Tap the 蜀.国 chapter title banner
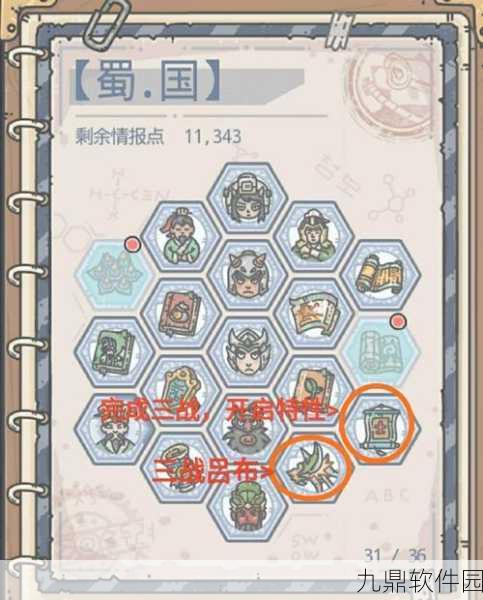The image size is (483, 600). pos(147,81)
